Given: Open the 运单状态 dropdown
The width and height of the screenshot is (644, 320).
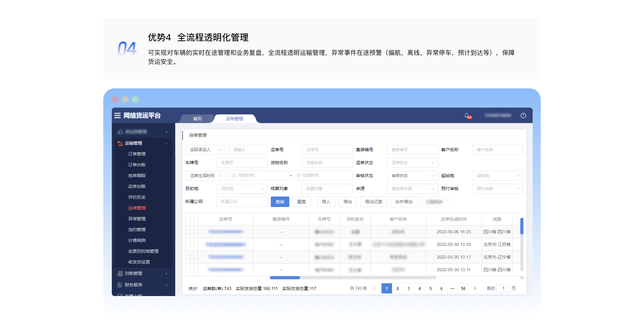Looking at the screenshot, I should (x=412, y=163).
